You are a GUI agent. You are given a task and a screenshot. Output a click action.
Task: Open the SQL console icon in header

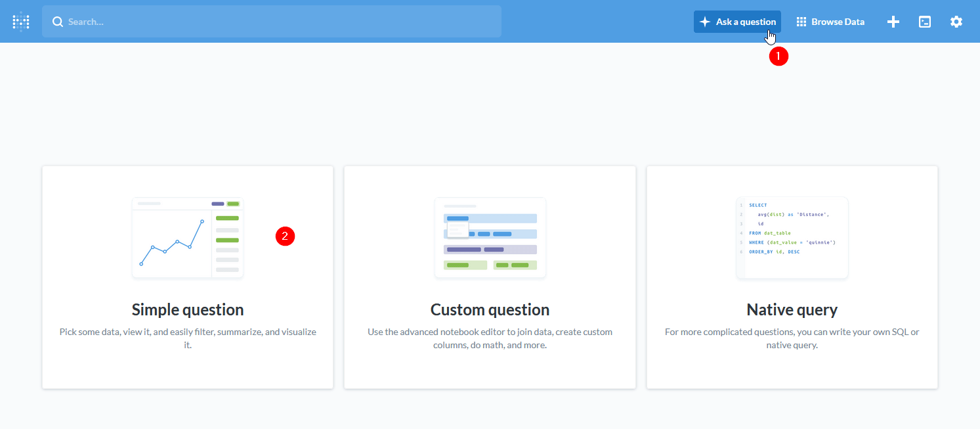(x=925, y=22)
